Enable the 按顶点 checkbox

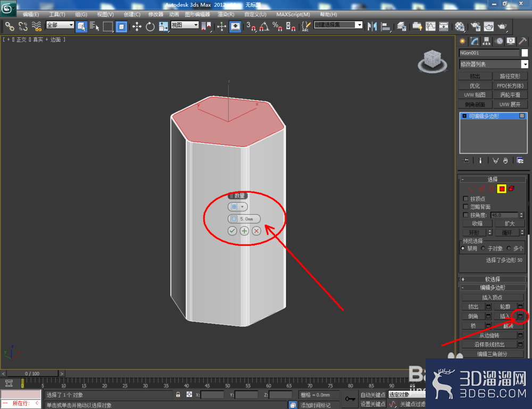(x=465, y=199)
